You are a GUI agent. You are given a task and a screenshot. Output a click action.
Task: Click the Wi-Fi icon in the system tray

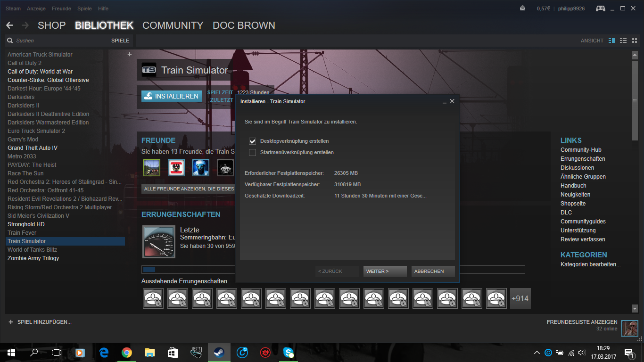click(571, 353)
